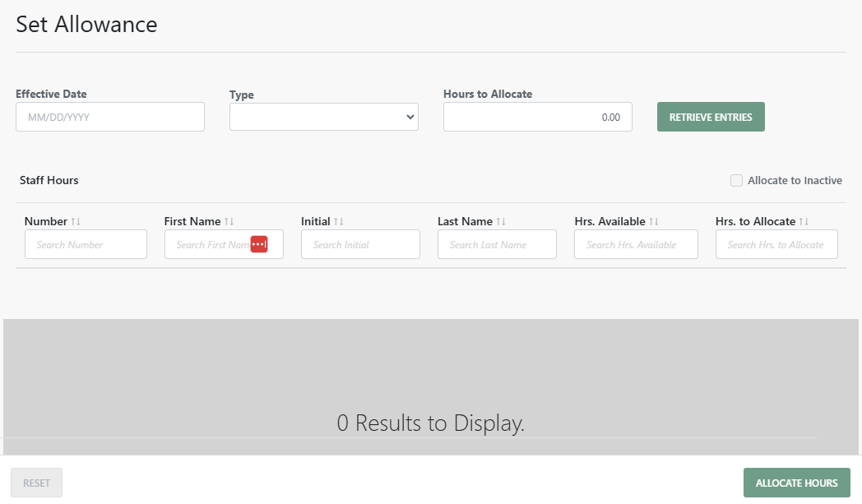Image resolution: width=862 pixels, height=504 pixels.
Task: Sort the Last Name column
Action: click(x=500, y=220)
